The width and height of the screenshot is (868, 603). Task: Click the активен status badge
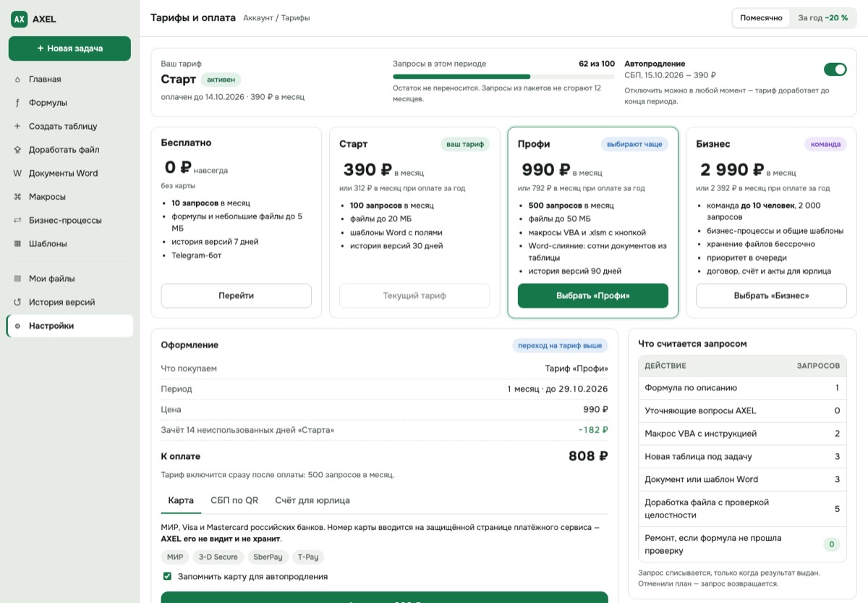tap(221, 80)
